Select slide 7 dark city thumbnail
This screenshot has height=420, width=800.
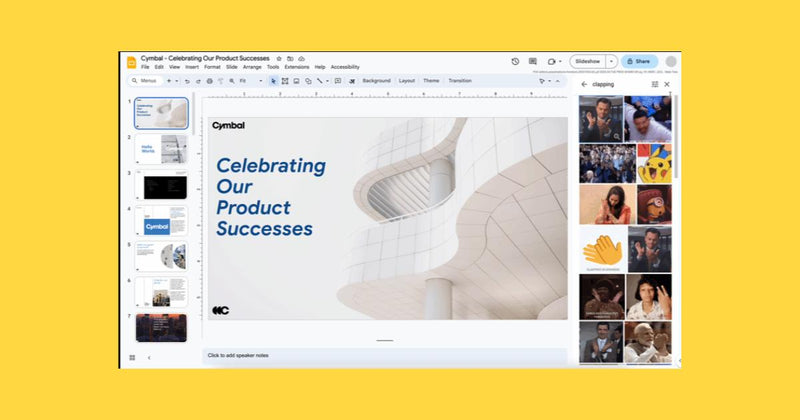(161, 328)
